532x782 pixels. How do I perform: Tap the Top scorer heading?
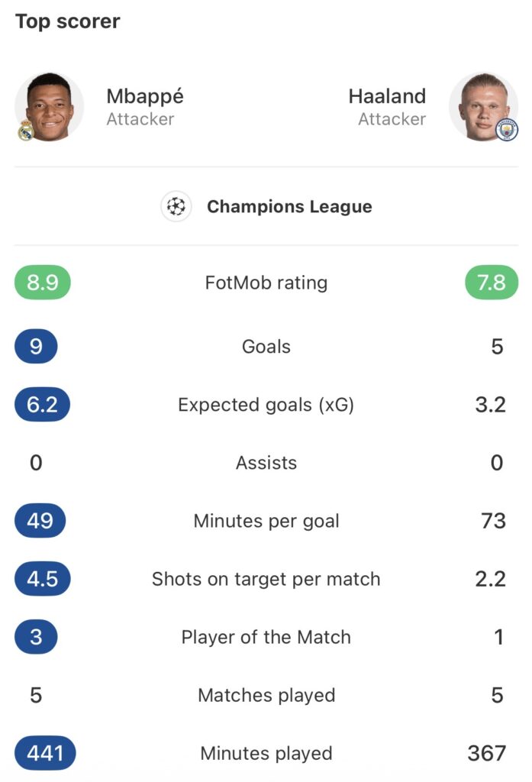click(x=67, y=21)
